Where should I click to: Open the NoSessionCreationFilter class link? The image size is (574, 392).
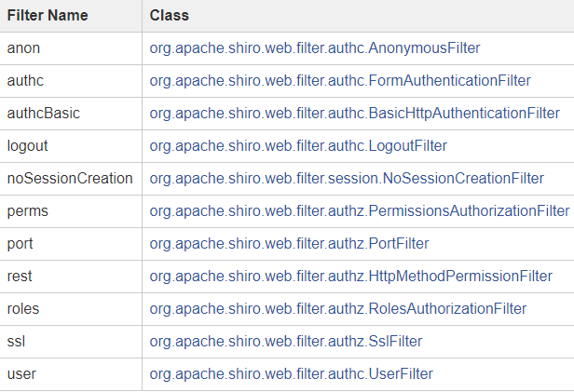347,179
